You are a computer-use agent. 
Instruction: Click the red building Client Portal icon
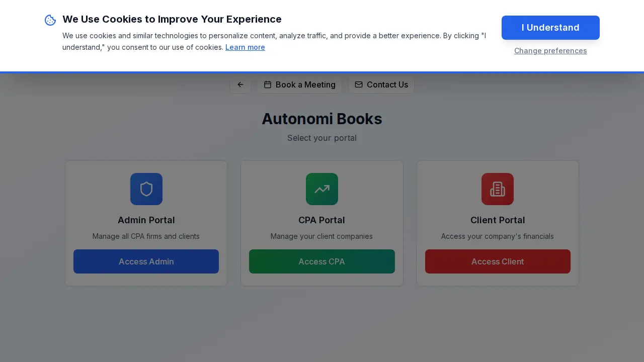click(498, 189)
